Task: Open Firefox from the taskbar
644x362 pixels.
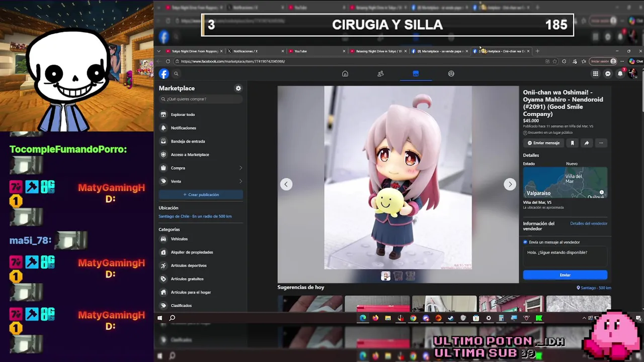Action: coord(375,318)
